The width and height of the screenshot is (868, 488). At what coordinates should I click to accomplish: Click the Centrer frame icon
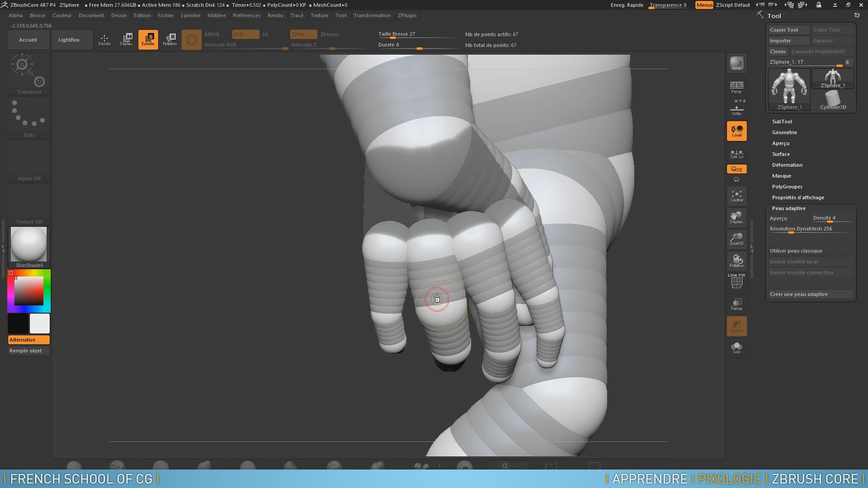736,196
